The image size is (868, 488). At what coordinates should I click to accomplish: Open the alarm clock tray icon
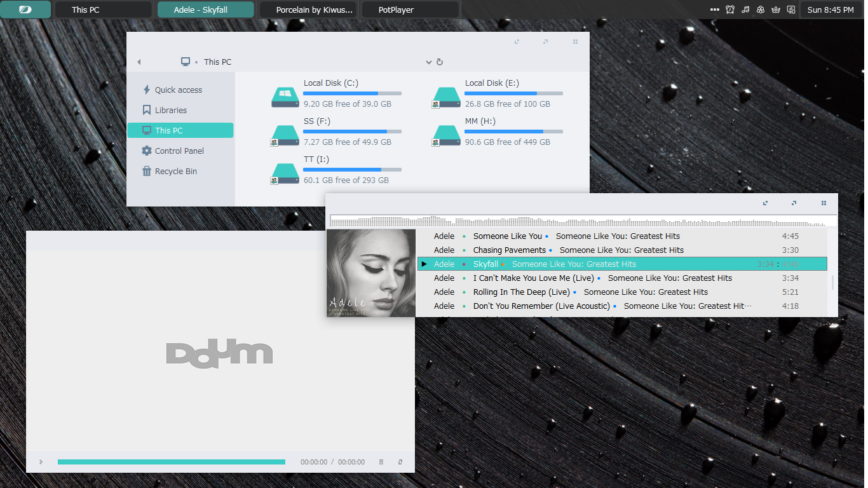(730, 10)
